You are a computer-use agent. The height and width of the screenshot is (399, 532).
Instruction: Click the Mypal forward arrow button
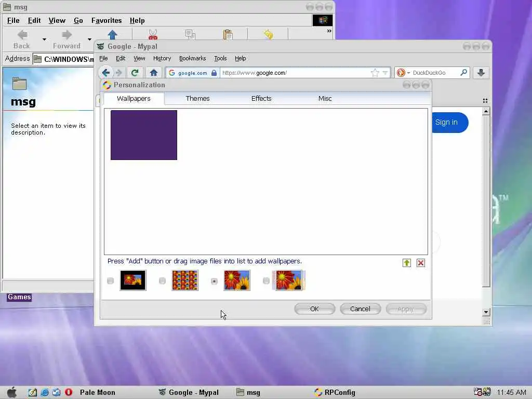coord(119,73)
